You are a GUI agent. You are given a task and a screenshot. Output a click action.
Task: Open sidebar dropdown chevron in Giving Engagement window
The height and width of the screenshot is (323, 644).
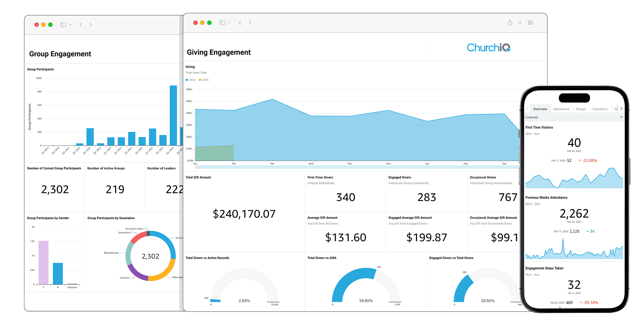pos(230,23)
